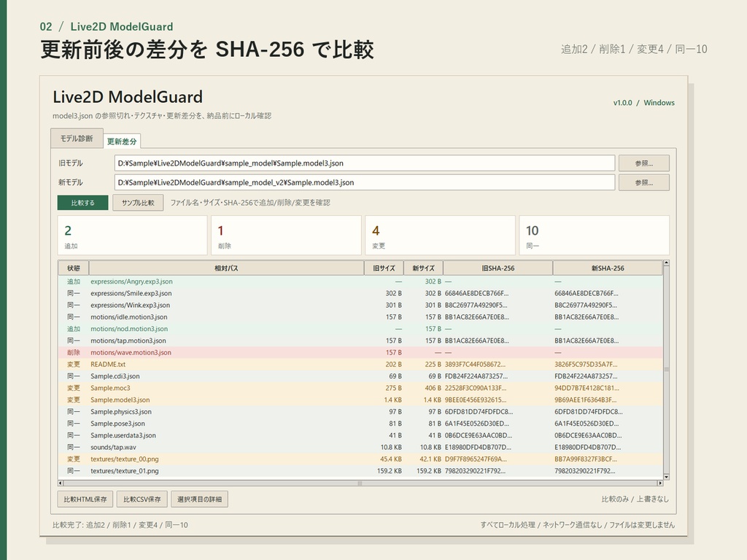Click new hash 94DD7B7E4128C181...
This screenshot has height=560, width=747.
587,388
